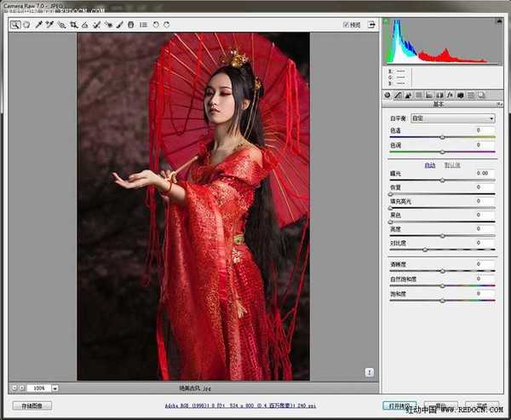Pick the White Balance eyedropper tool

38,25
